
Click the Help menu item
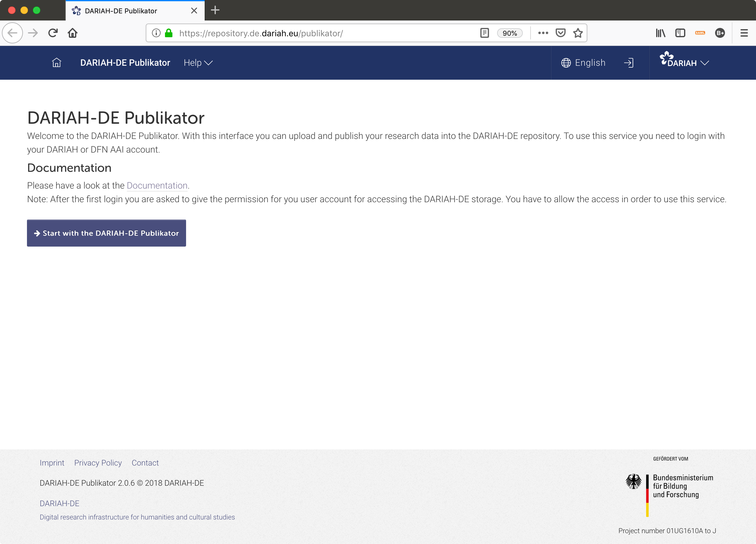pos(198,63)
